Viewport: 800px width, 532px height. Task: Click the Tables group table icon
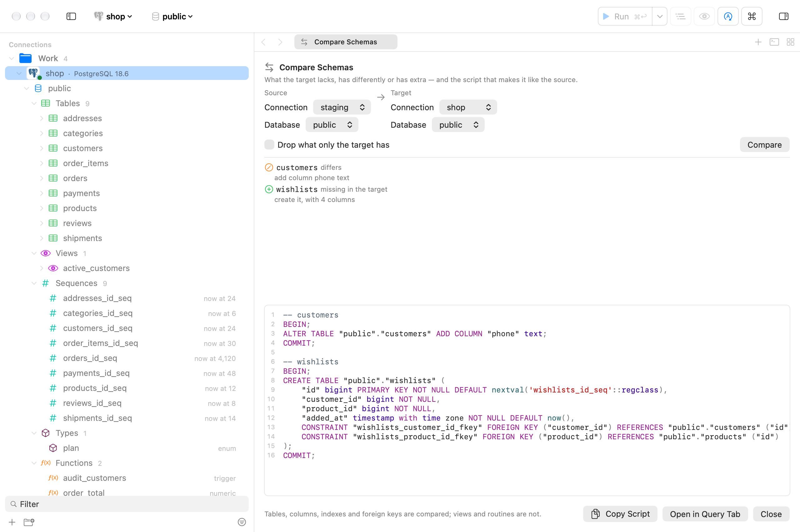pyautogui.click(x=46, y=103)
